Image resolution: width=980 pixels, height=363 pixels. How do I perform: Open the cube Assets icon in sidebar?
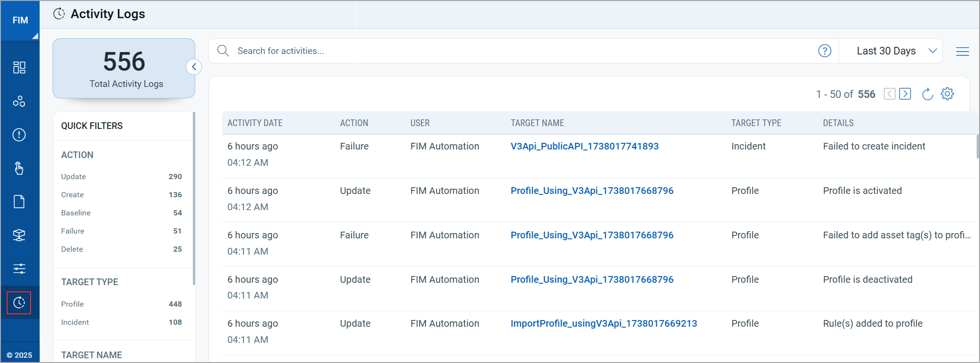point(19,235)
